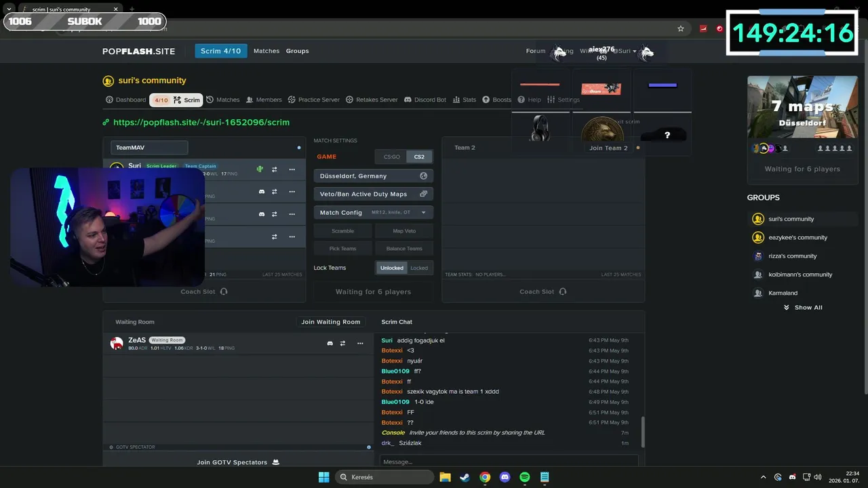Open the Stats tab
The width and height of the screenshot is (868, 488).
coord(465,100)
